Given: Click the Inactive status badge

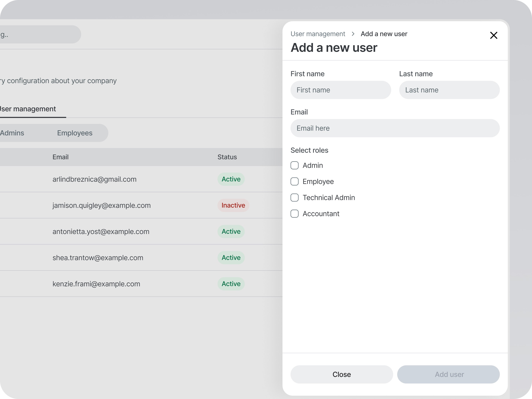Looking at the screenshot, I should [233, 205].
